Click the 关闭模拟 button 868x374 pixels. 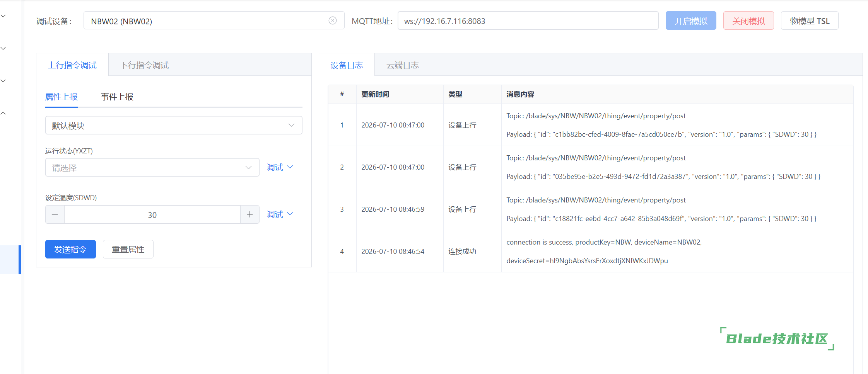pos(748,20)
